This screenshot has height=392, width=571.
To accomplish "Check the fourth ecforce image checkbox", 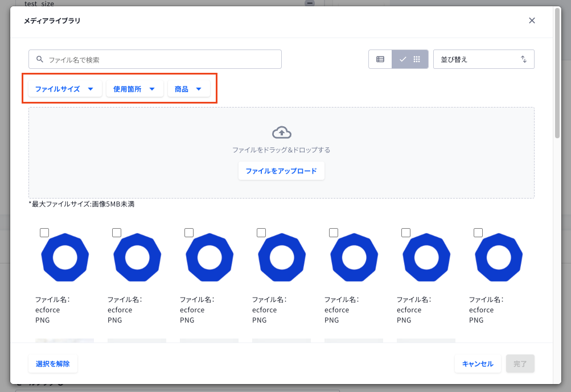I will pos(261,233).
